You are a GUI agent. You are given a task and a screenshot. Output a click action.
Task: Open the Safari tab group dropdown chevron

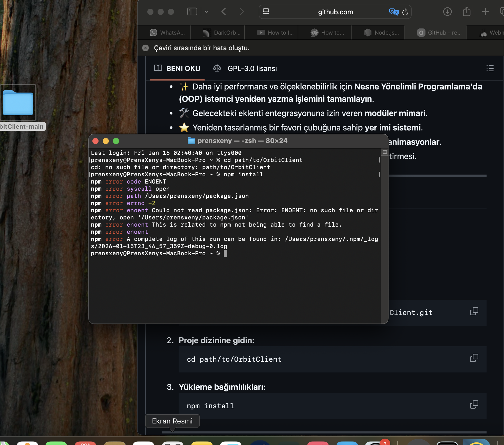coord(206,12)
